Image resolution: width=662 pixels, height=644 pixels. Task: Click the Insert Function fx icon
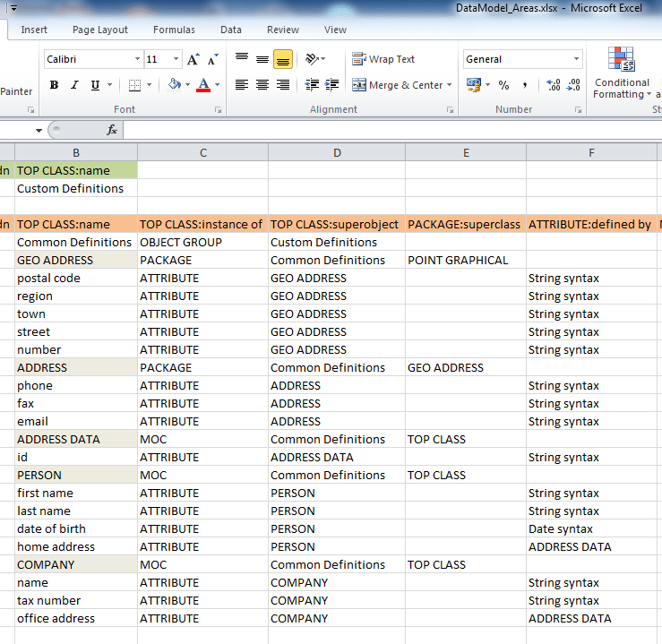[x=112, y=130]
